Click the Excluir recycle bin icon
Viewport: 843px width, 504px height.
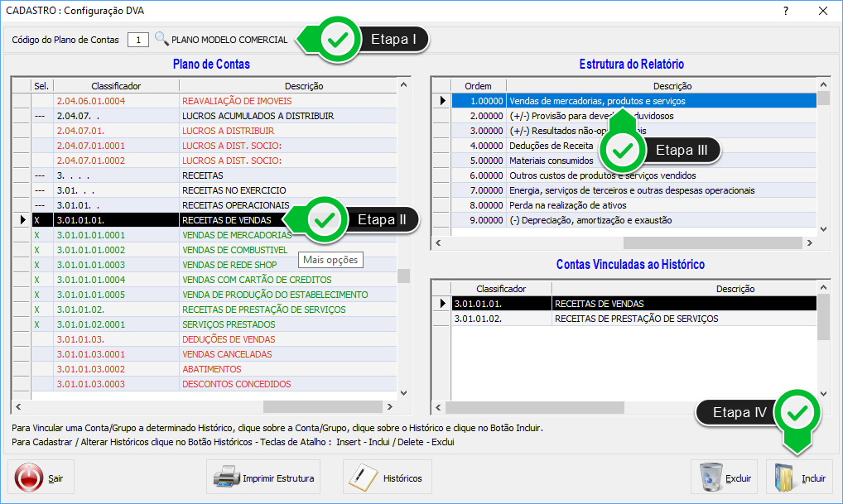[711, 478]
